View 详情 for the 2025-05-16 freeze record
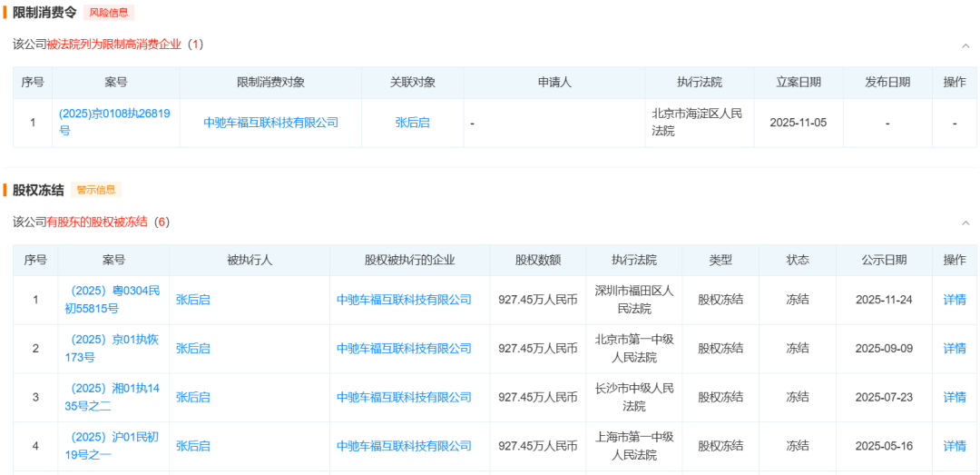The width and height of the screenshot is (980, 475). [x=955, y=446]
